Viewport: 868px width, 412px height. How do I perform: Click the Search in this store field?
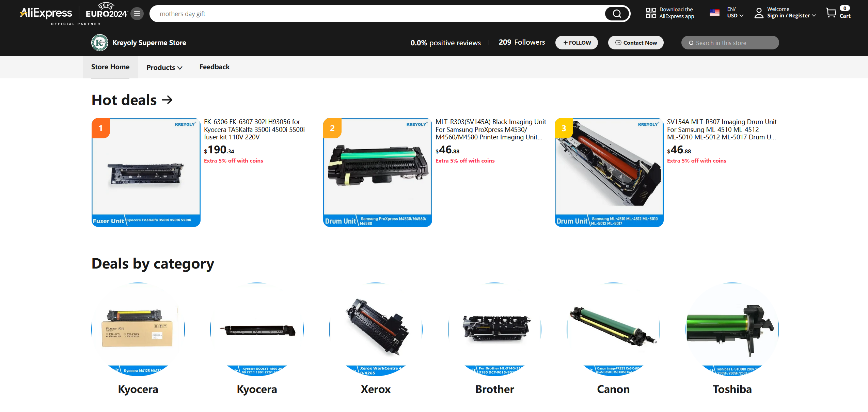(x=730, y=43)
